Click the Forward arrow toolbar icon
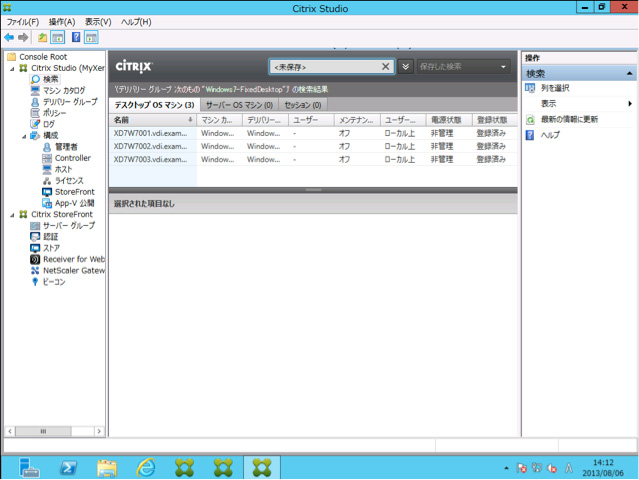The width and height of the screenshot is (639, 480). (x=23, y=38)
